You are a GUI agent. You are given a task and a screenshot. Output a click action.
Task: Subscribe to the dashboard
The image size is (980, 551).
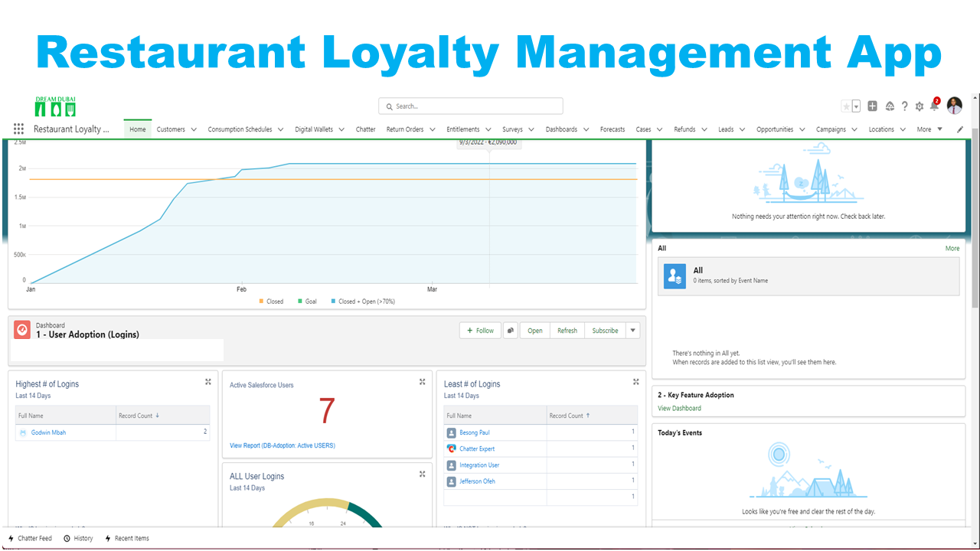605,331
